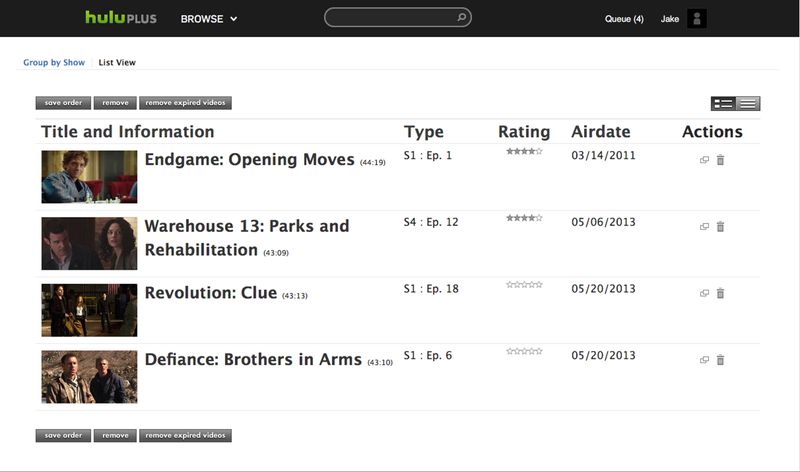This screenshot has height=472, width=800.
Task: Click the S1 : Ep. 1 cell
Action: tap(428, 155)
